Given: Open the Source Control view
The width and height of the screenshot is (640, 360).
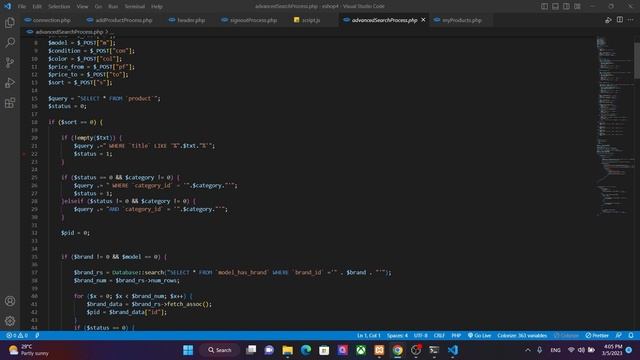Looking at the screenshot, I should (10, 62).
